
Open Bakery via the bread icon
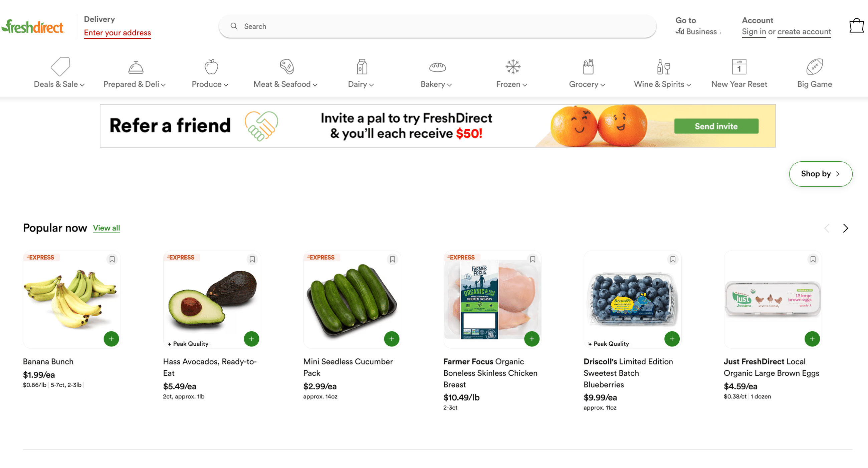436,67
